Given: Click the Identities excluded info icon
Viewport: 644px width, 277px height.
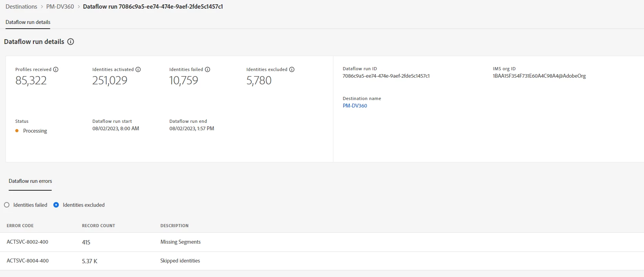Looking at the screenshot, I should 292,69.
